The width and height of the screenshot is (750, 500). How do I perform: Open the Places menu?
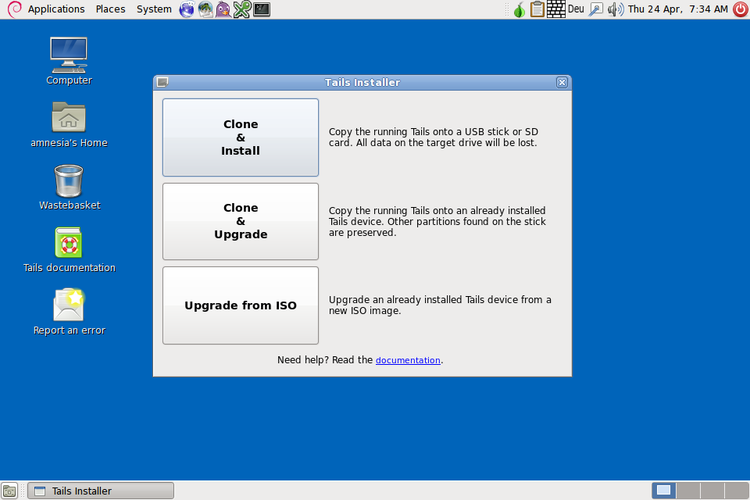110,9
